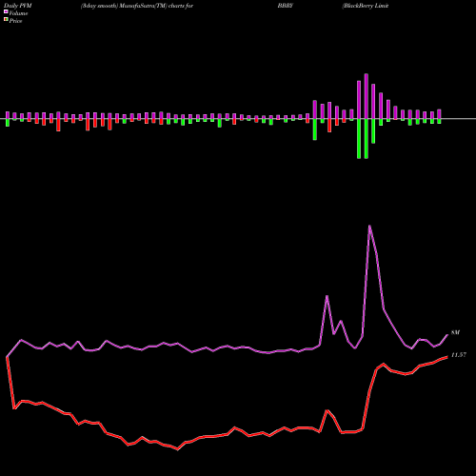Click the 'BBRY' ticker symbol text
The image size is (476, 476).
286,6
